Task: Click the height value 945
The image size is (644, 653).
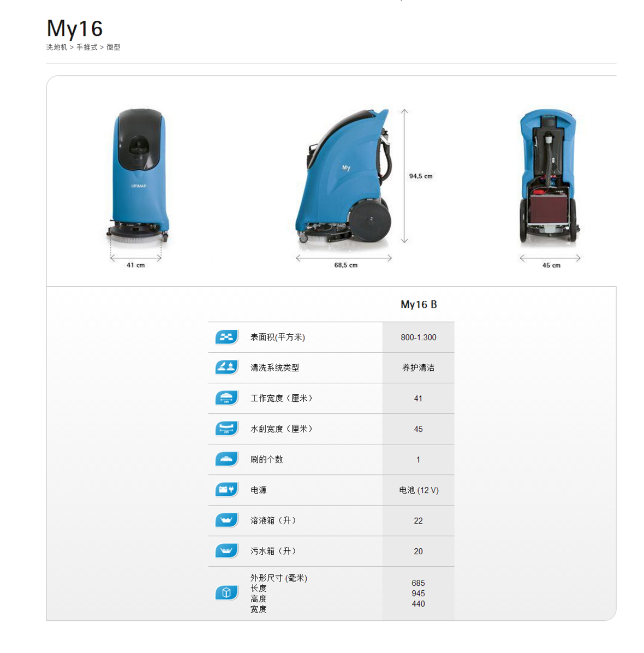Action: pos(419,593)
